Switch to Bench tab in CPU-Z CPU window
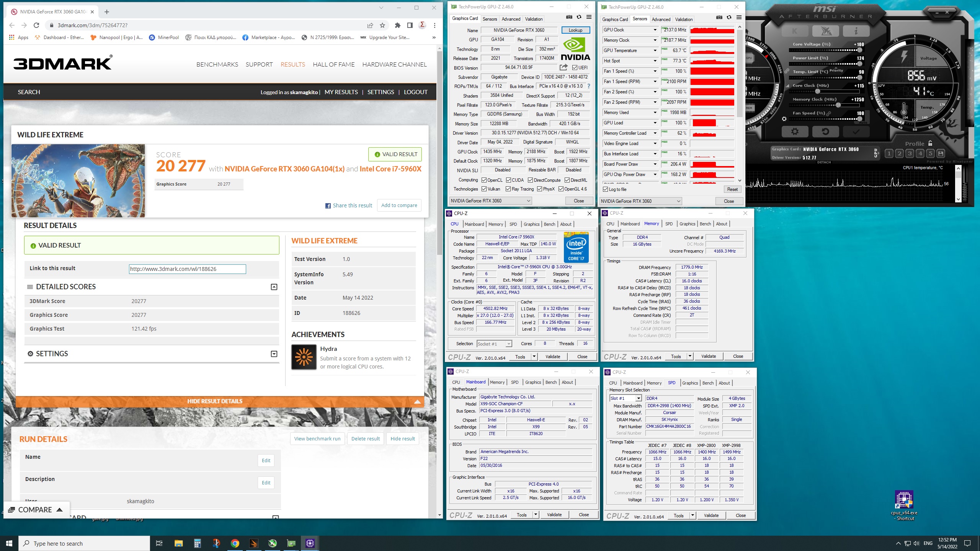Image resolution: width=980 pixels, height=551 pixels. click(549, 224)
